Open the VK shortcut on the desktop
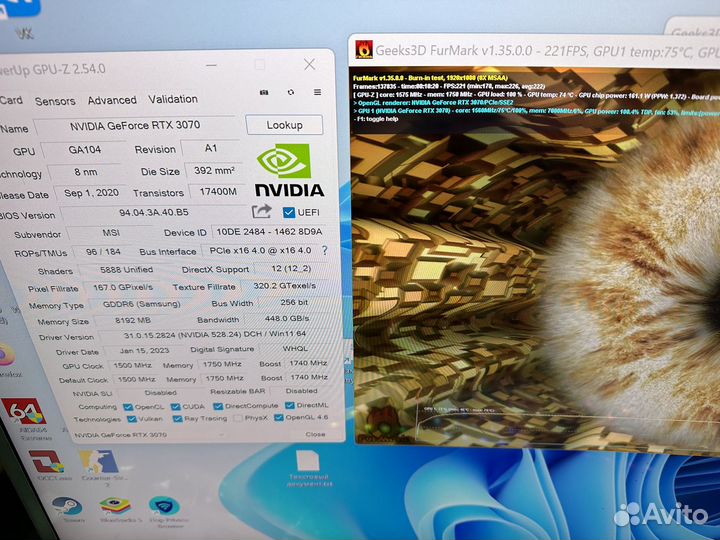Image resolution: width=720 pixels, height=540 pixels. [21, 16]
